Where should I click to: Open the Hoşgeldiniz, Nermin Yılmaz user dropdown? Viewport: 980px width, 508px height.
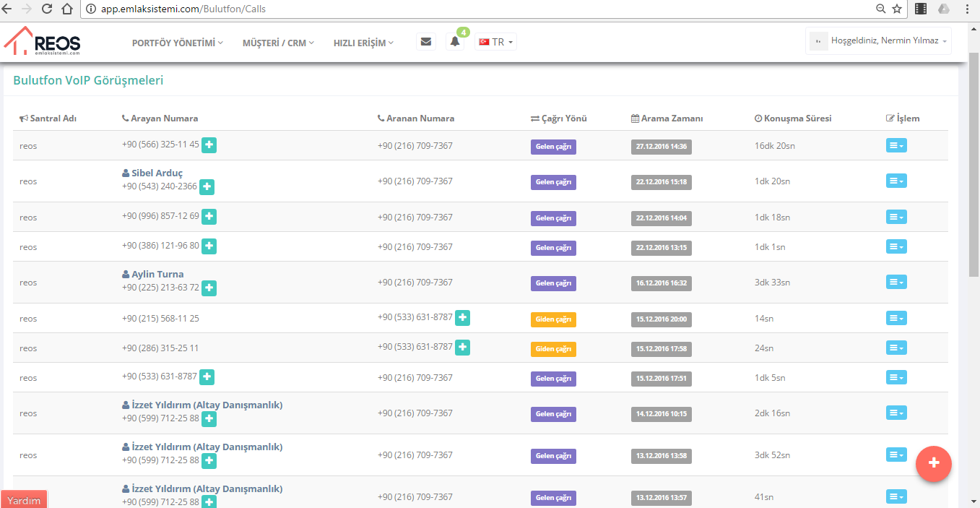coord(879,41)
